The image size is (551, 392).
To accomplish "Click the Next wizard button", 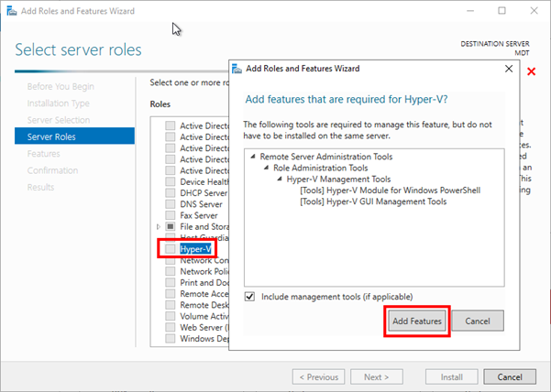I will 377,377.
